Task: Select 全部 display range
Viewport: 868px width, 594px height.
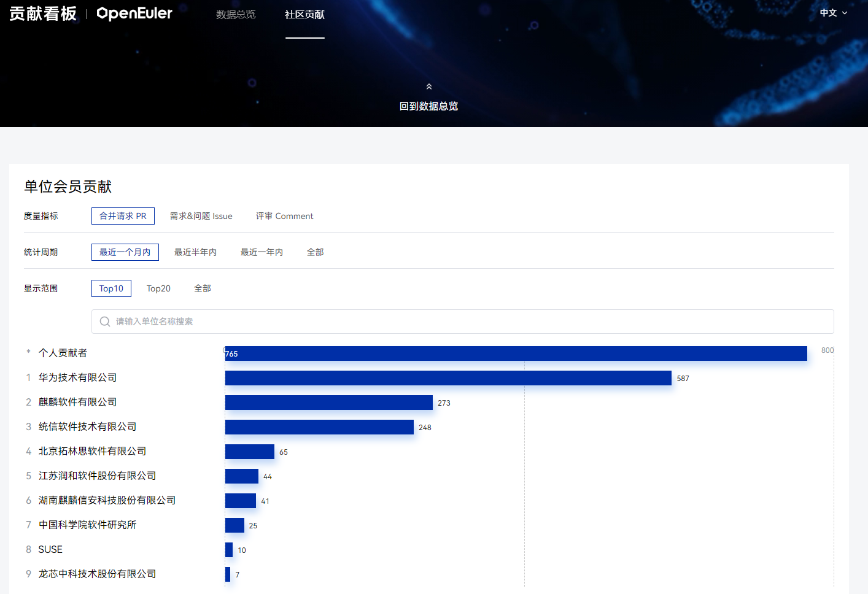Action: 203,288
